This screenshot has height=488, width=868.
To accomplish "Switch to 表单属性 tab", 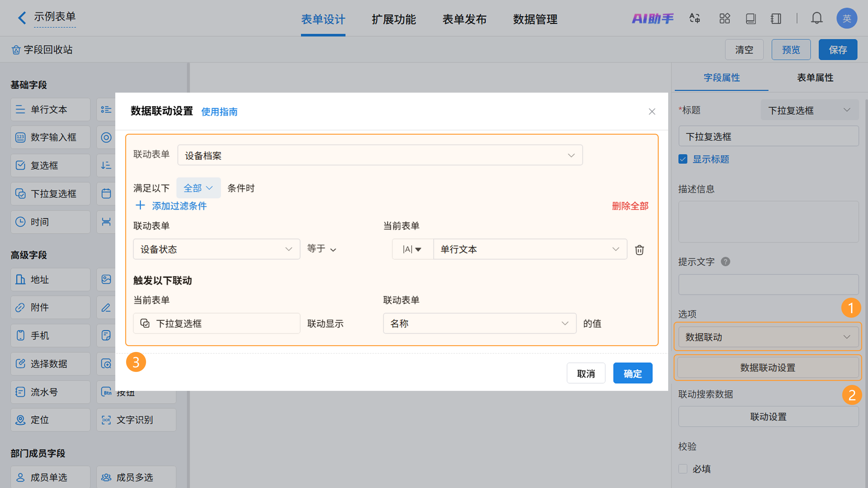I will 815,78.
